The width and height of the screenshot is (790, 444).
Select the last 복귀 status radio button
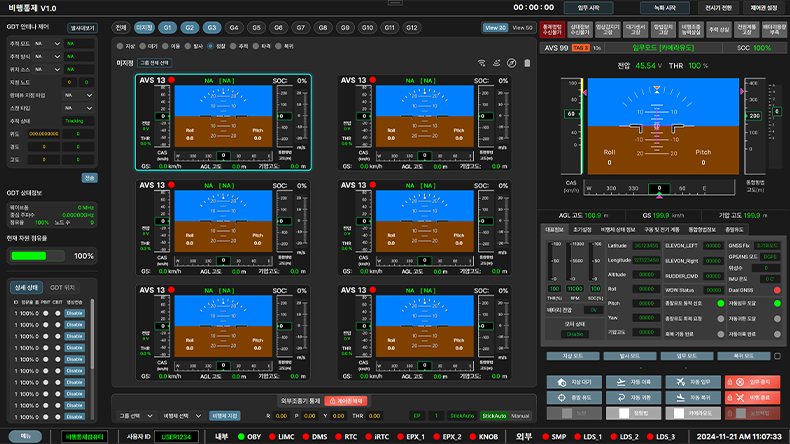click(278, 46)
